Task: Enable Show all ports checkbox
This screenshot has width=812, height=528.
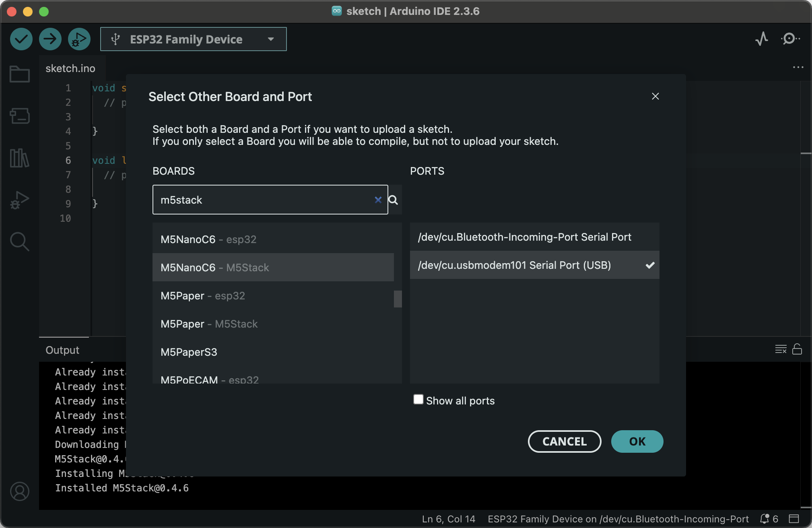Action: [418, 400]
